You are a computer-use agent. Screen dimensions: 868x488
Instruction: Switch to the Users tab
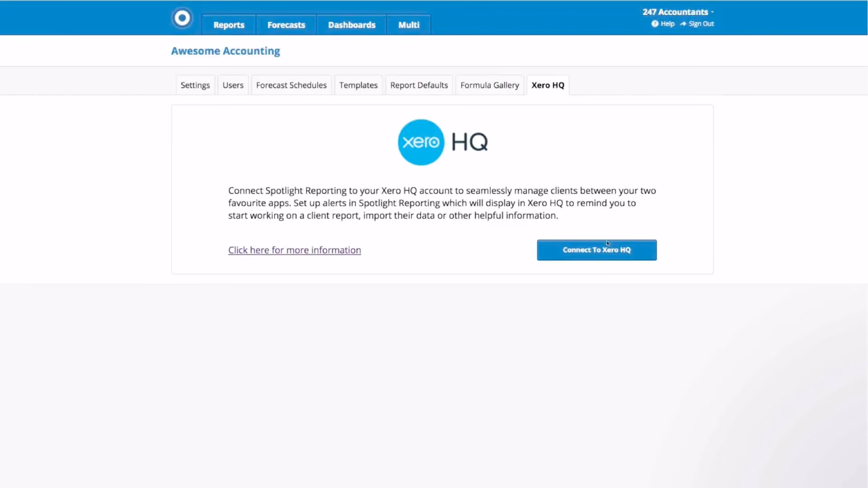(x=233, y=85)
